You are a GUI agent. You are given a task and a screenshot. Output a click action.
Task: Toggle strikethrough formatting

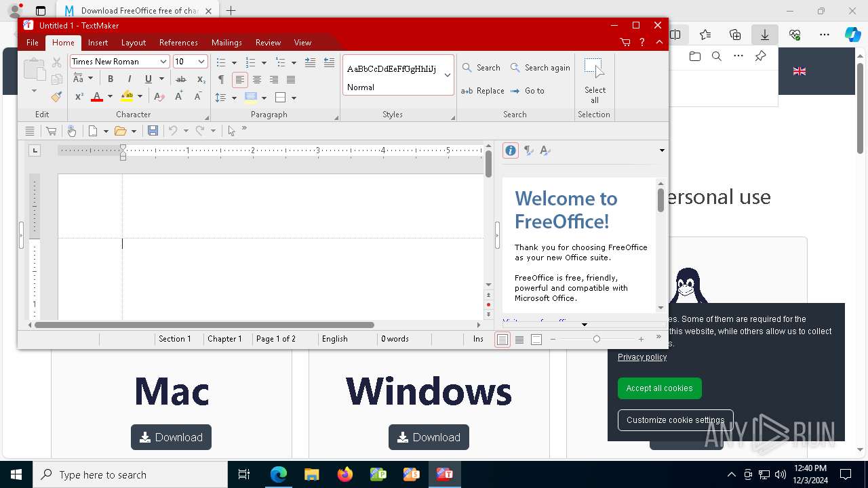coord(181,79)
